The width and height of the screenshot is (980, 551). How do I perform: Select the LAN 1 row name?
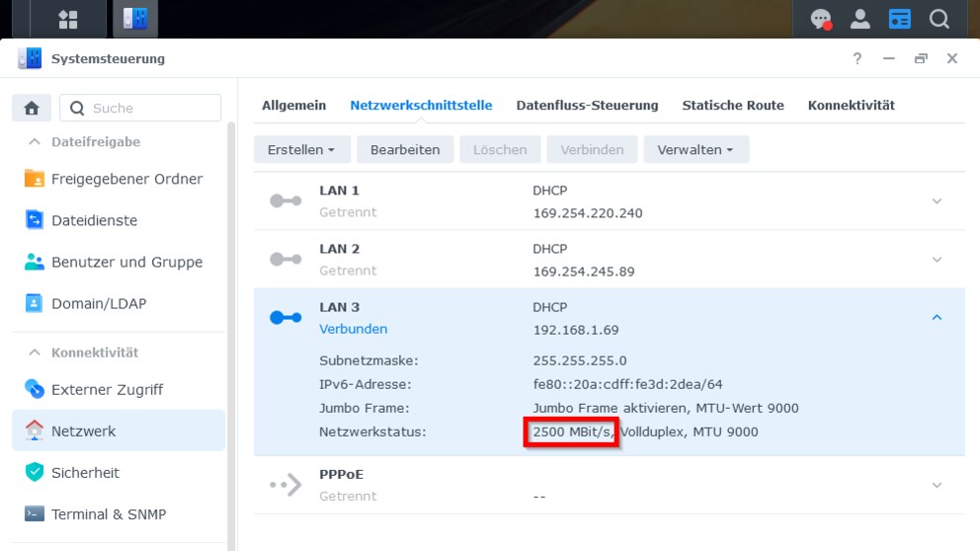[x=340, y=191]
